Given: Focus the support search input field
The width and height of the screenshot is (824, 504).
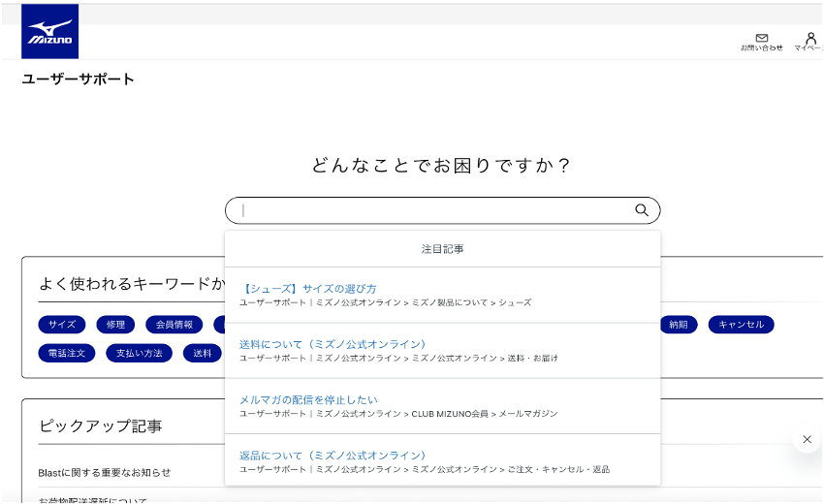Looking at the screenshot, I should pos(431,210).
